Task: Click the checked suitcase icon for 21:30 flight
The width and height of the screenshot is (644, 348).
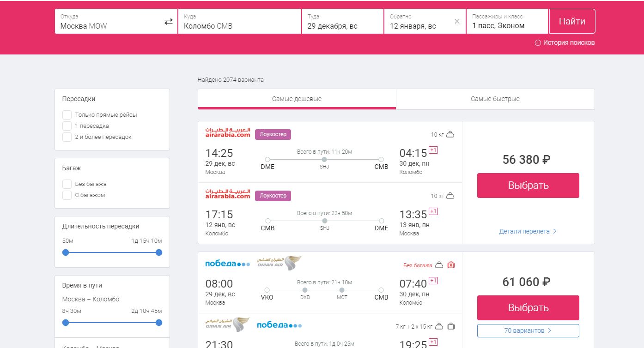Action: click(451, 326)
